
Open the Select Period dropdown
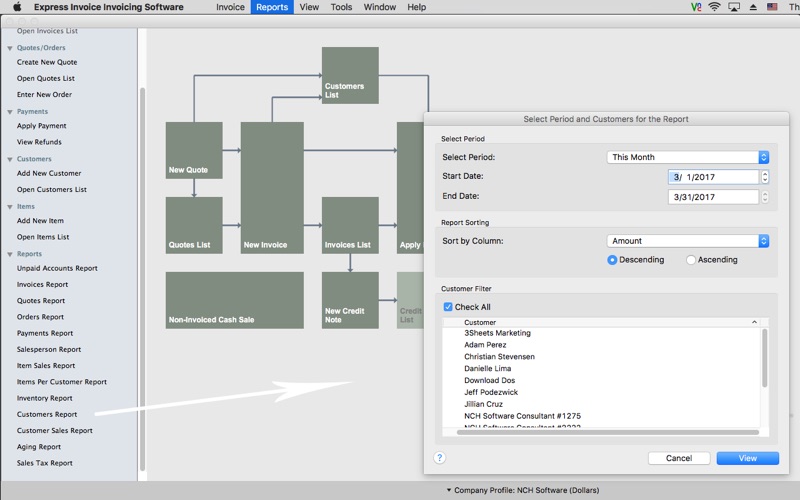(x=688, y=157)
